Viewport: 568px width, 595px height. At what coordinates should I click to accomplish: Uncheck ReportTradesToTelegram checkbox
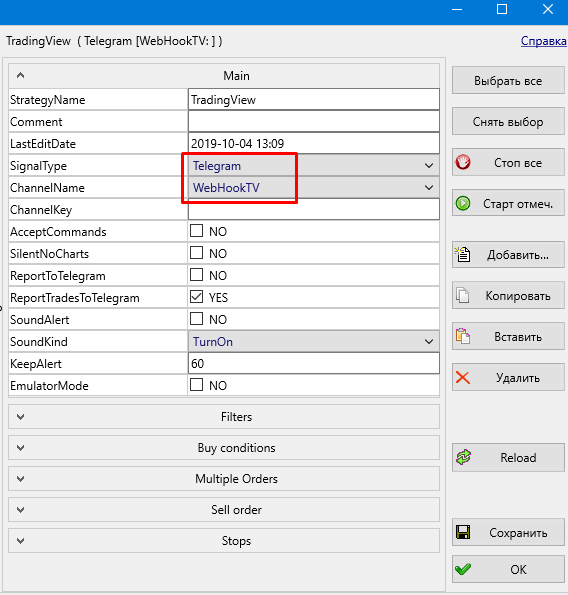197,297
